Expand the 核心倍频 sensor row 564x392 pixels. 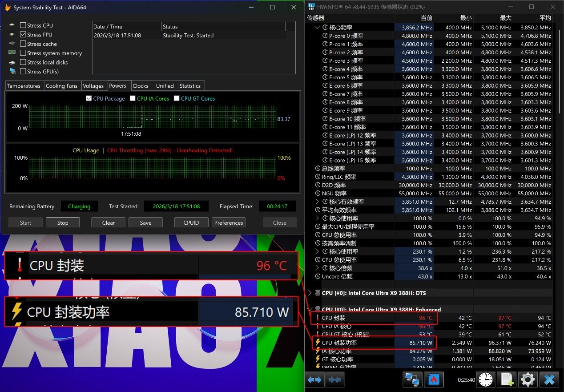pos(317,268)
